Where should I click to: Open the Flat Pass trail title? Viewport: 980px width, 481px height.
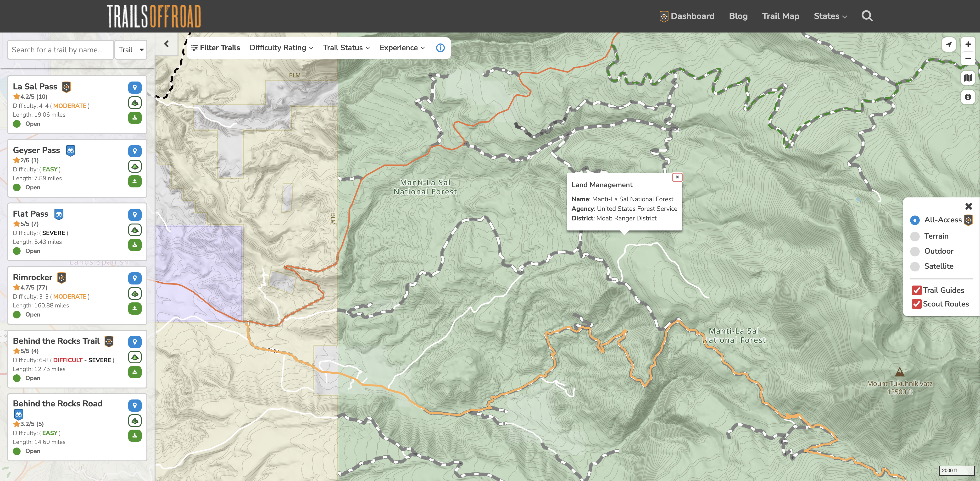coord(30,214)
